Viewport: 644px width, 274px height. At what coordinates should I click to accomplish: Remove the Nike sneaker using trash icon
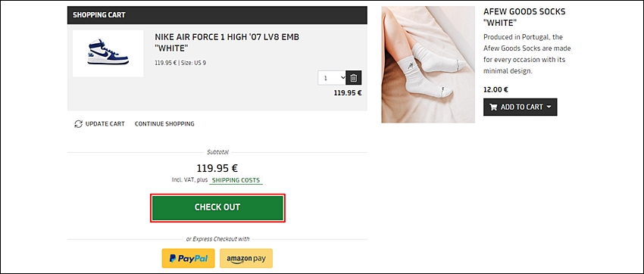coord(354,78)
